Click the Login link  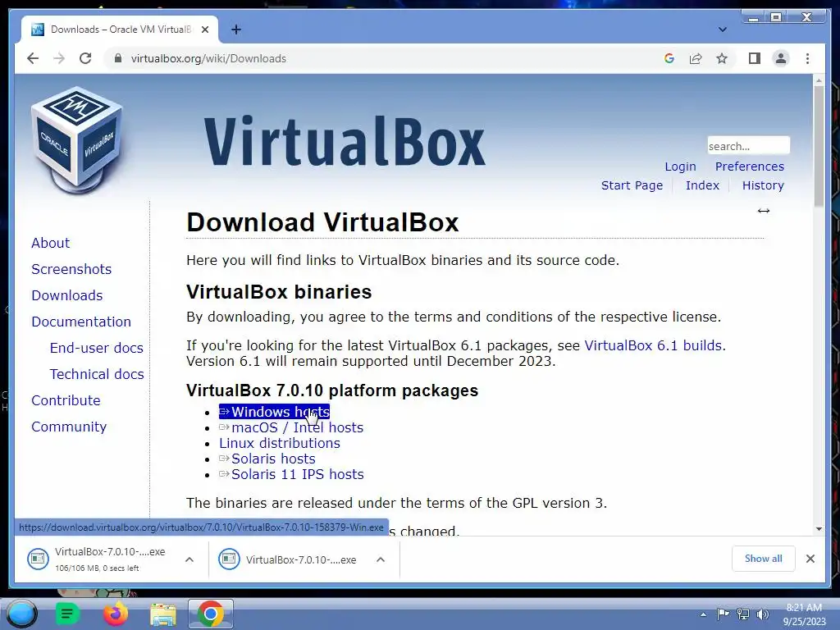click(680, 167)
